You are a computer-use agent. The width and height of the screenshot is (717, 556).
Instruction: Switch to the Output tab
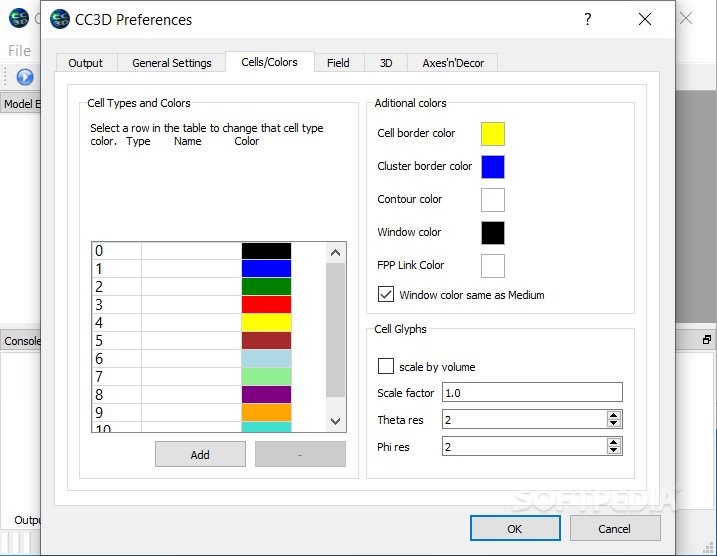(x=86, y=63)
